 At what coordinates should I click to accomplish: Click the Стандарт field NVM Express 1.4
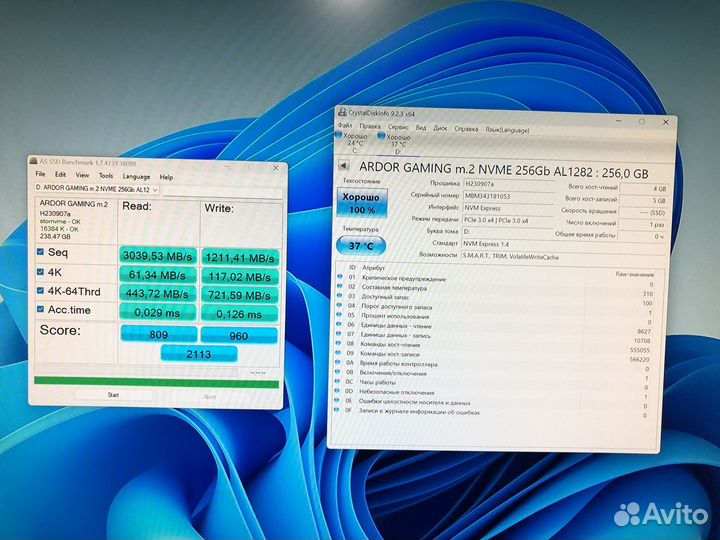[x=564, y=245]
